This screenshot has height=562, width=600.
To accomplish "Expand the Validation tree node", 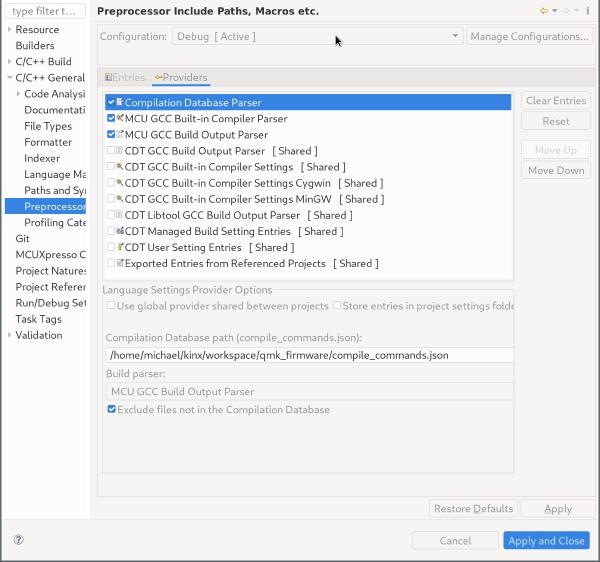I will 10,335.
